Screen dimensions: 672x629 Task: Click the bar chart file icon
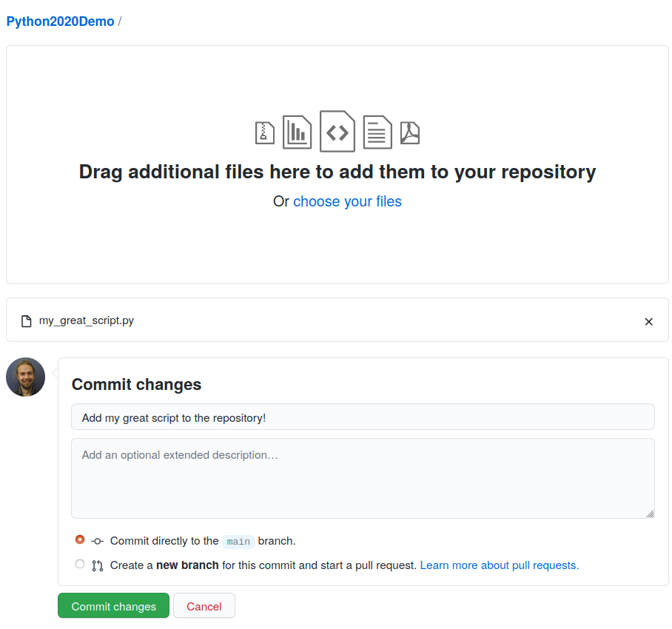(297, 131)
